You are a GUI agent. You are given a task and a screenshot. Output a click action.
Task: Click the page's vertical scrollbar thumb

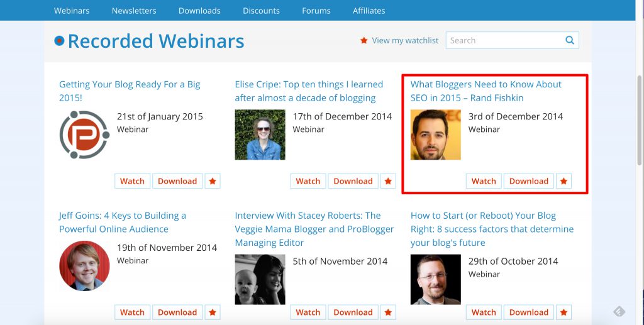(639, 121)
